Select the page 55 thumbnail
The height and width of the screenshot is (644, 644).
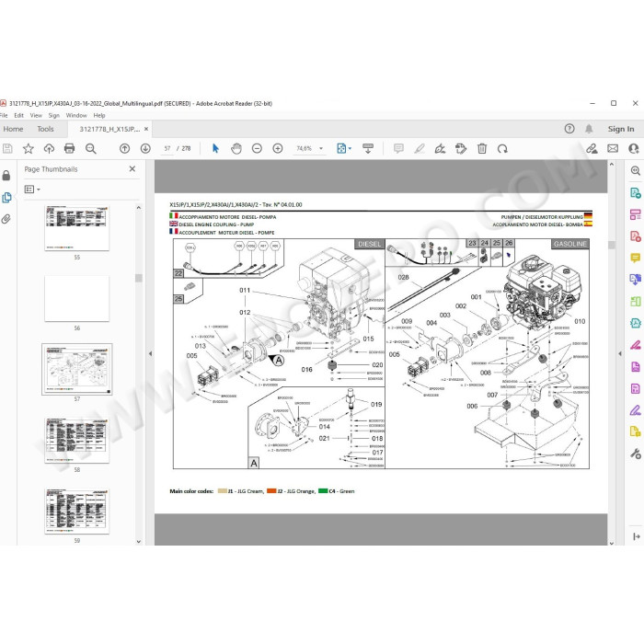[76, 228]
